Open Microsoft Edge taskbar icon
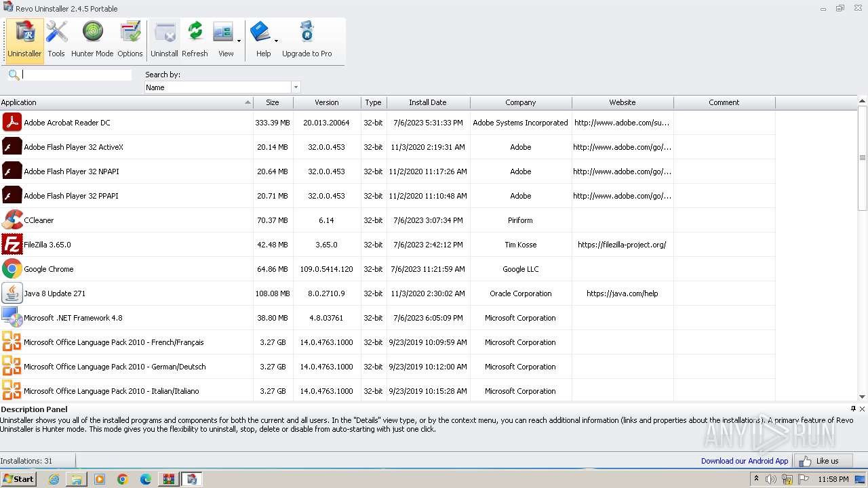 [x=146, y=479]
